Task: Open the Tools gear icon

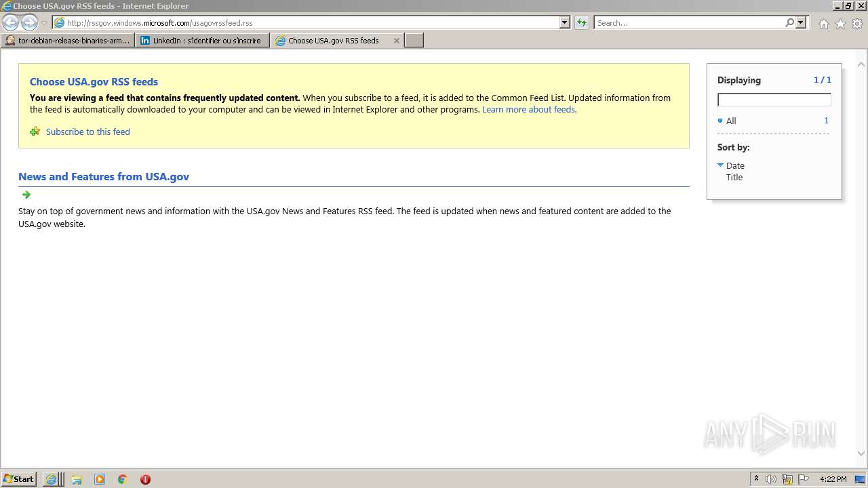Action: tap(857, 24)
